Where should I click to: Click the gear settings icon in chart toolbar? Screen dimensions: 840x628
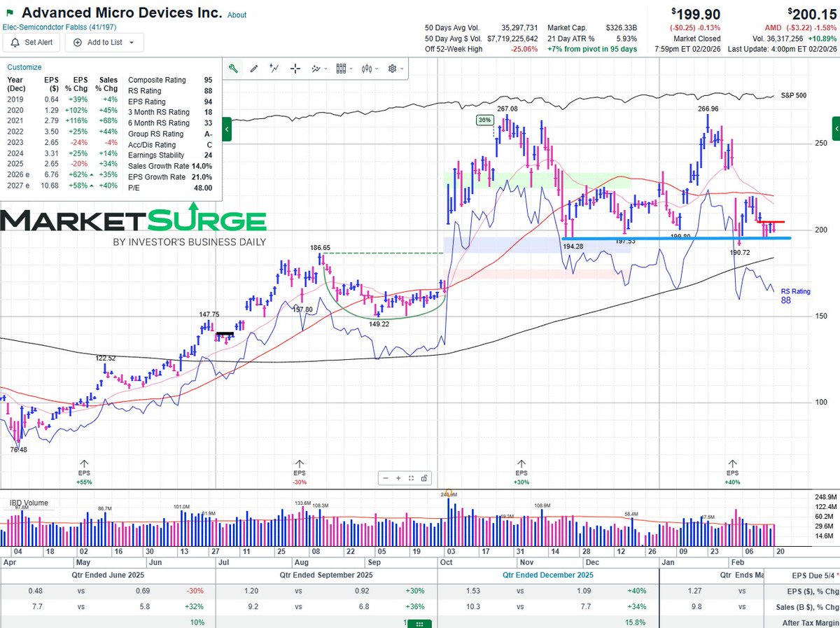392,69
